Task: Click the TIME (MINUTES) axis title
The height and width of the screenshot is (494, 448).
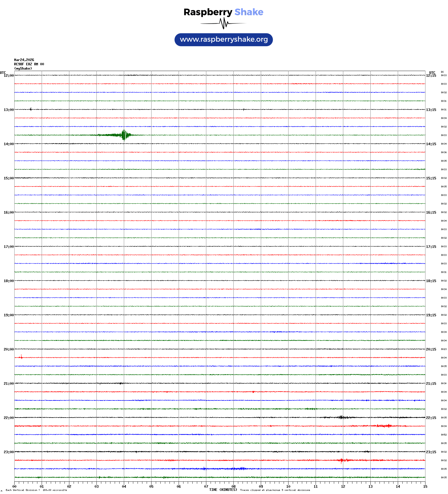Action: point(223,490)
